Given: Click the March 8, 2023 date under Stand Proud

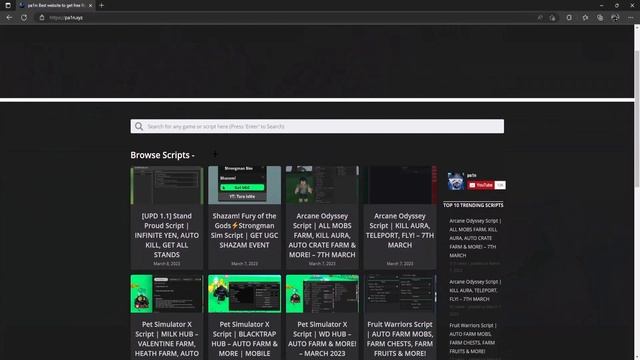Looking at the screenshot, I should (x=167, y=264).
